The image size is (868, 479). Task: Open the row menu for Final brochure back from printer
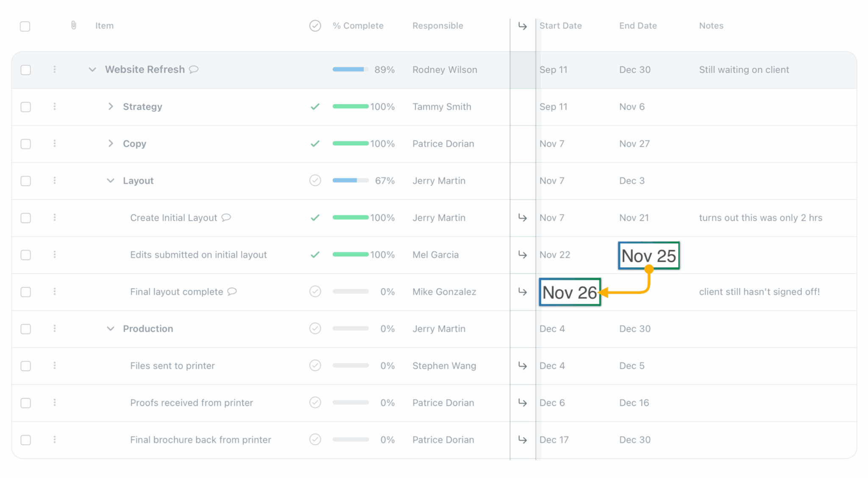coord(55,440)
